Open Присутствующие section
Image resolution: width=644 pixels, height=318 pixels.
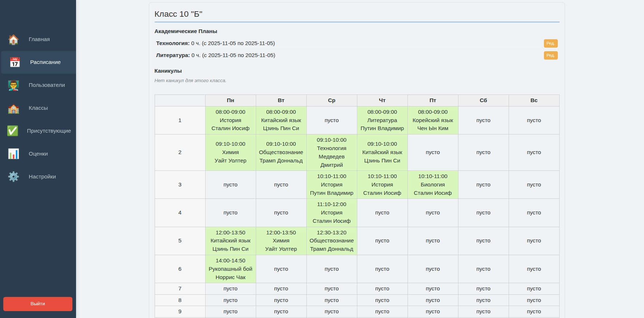38,131
